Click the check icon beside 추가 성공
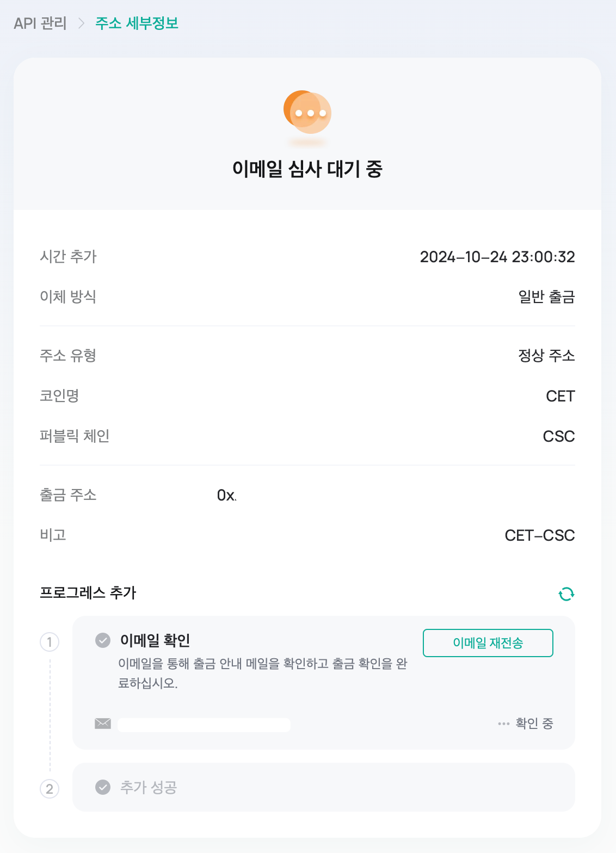The image size is (616, 853). pos(103,787)
